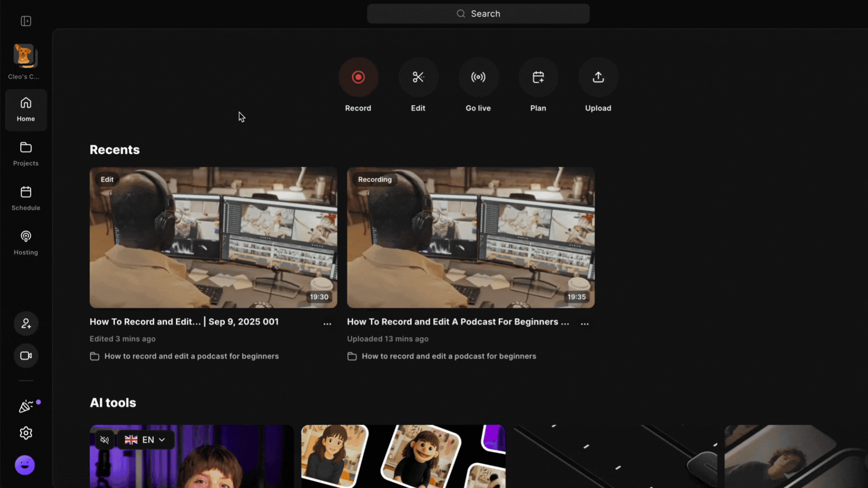Open the Plan calendar icon
Viewport: 868px width, 488px height.
click(538, 77)
